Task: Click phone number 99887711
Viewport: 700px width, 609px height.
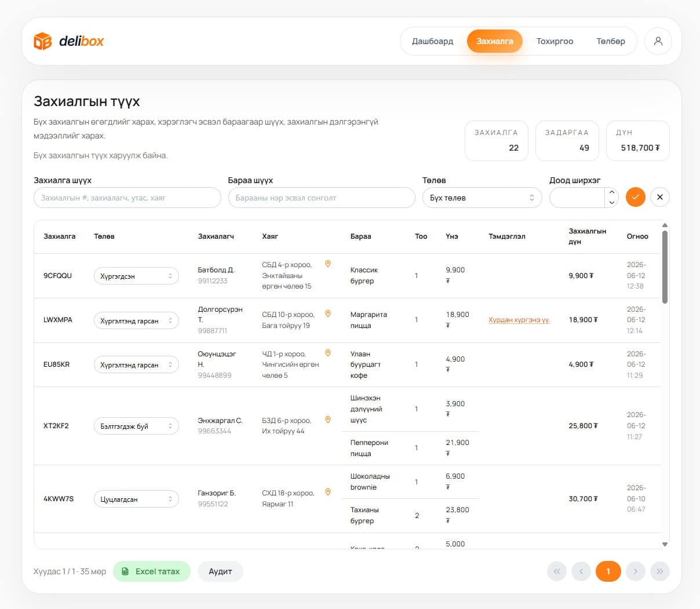Action: [213, 331]
